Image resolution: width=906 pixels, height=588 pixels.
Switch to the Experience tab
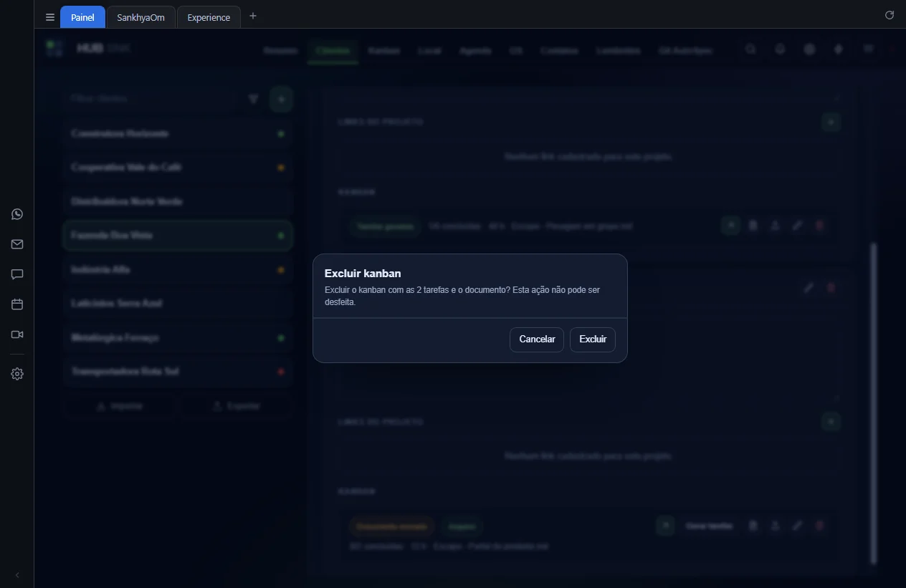pos(209,17)
